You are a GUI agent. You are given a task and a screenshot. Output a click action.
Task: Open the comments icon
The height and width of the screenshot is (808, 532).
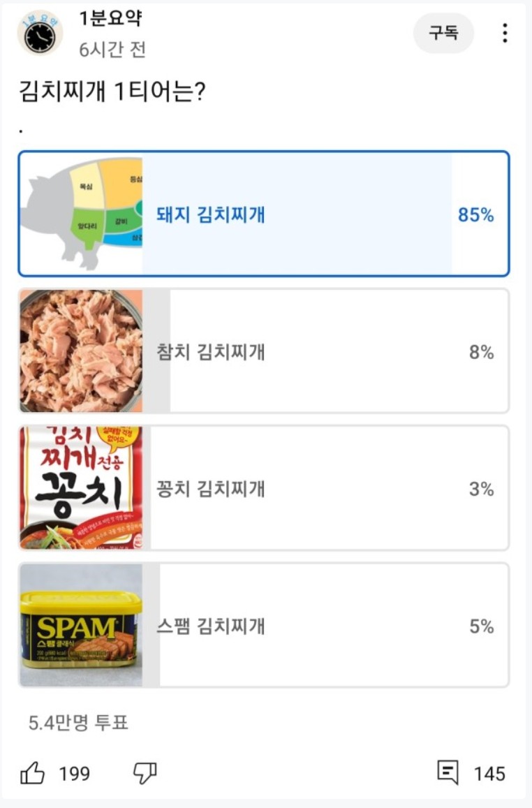pos(448,772)
